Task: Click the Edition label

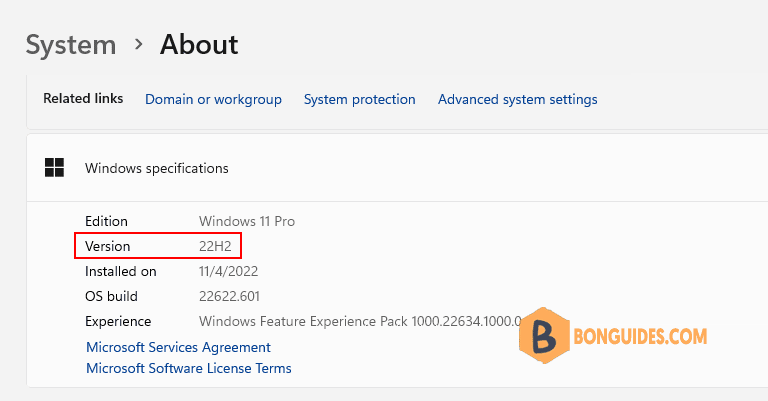Action: coord(106,221)
